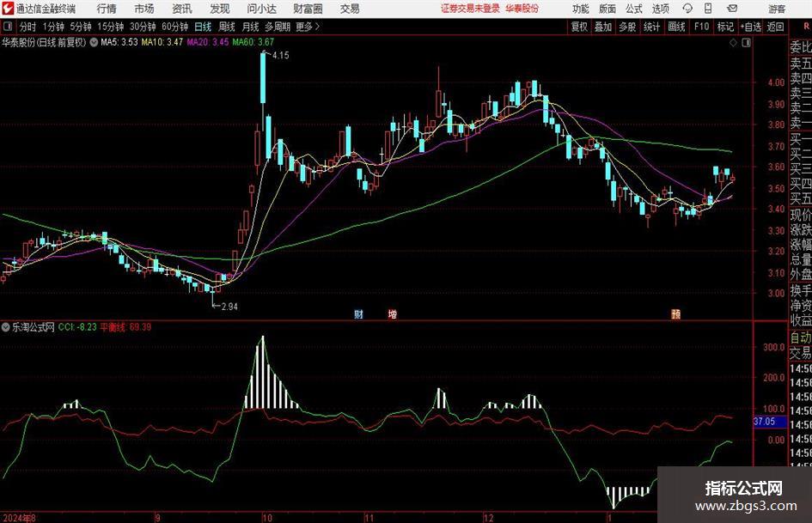Expand the dropdown beside 乐淘公式网 indicator

(x=6, y=327)
